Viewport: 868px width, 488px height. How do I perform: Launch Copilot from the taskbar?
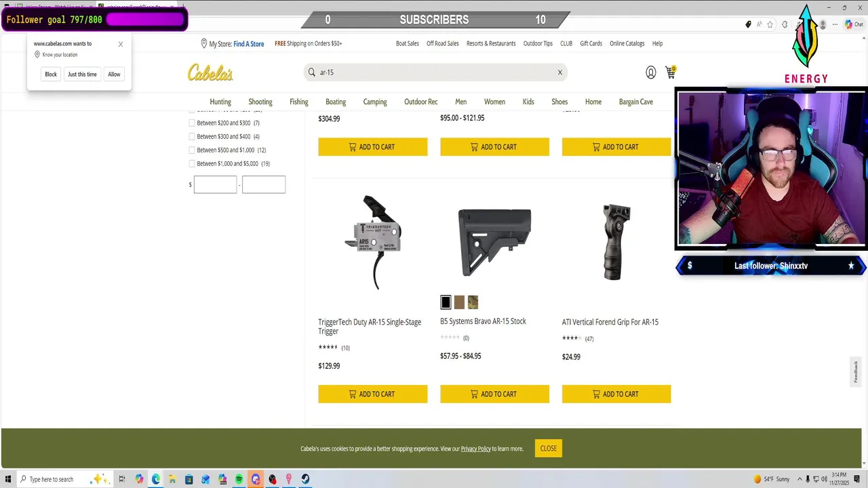pos(139,479)
